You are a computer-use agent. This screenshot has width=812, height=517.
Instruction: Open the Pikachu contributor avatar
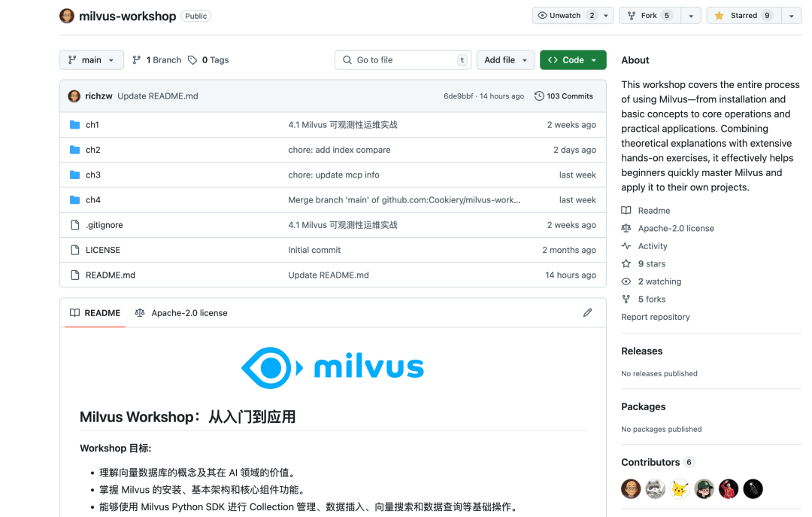point(680,488)
